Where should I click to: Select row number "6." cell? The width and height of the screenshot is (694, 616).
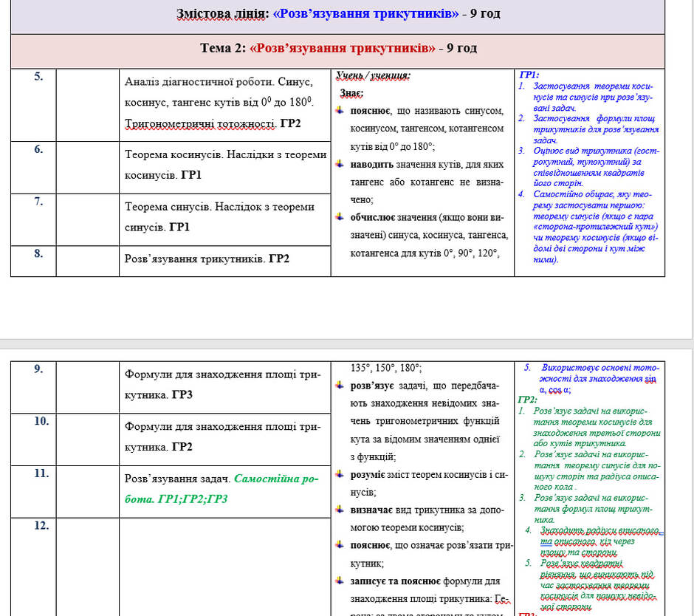click(x=34, y=168)
